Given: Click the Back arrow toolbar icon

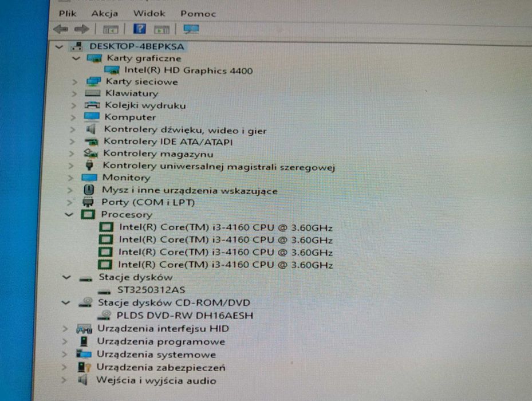Looking at the screenshot, I should click(61, 29).
